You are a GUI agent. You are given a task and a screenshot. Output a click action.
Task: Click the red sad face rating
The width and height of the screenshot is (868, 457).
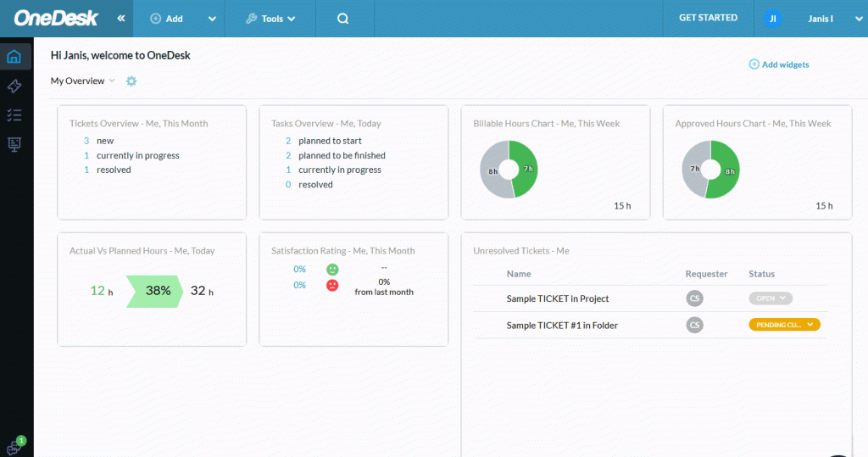point(332,286)
